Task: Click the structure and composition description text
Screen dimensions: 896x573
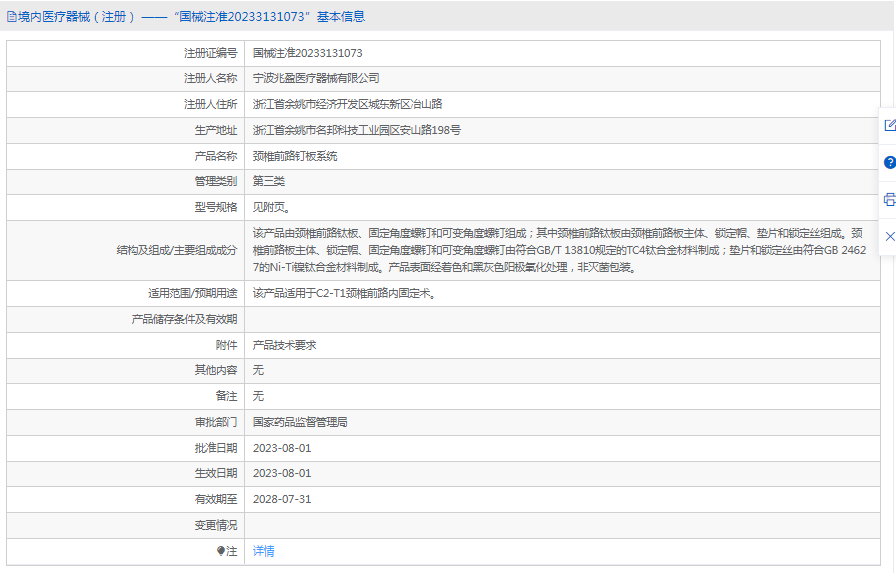Action: [559, 250]
